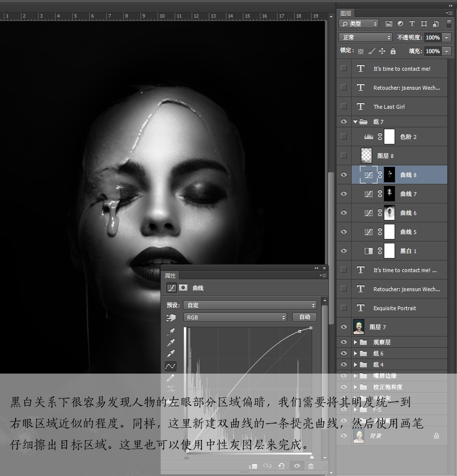Filter layers by shape layer icon
457x476 pixels.
coord(424,24)
